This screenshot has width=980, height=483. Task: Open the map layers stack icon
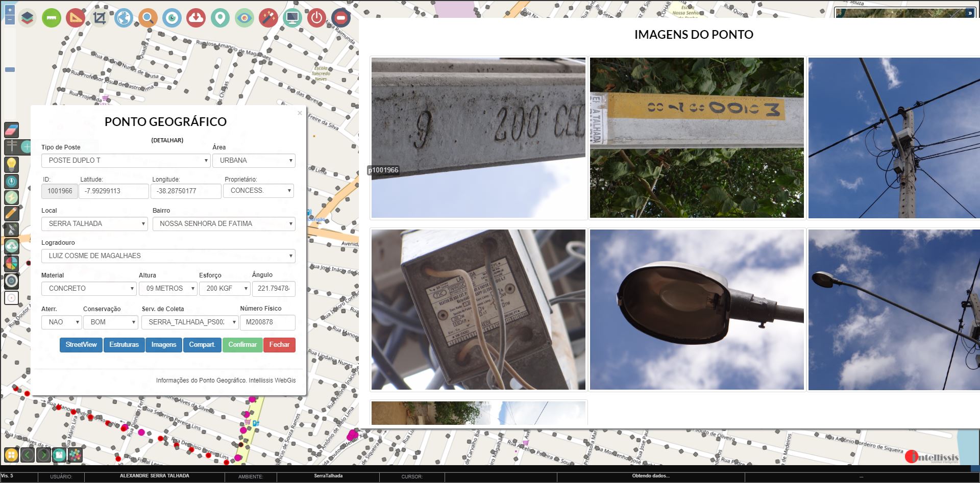click(27, 18)
